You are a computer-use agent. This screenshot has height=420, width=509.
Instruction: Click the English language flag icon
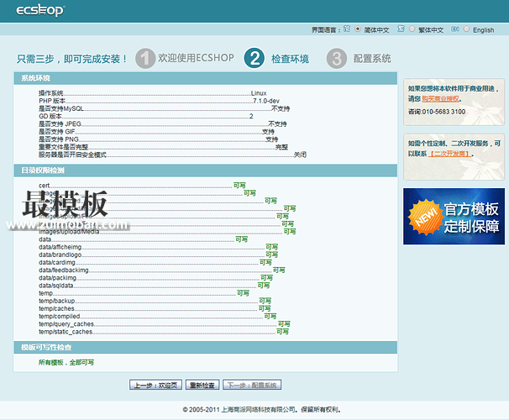[454, 29]
